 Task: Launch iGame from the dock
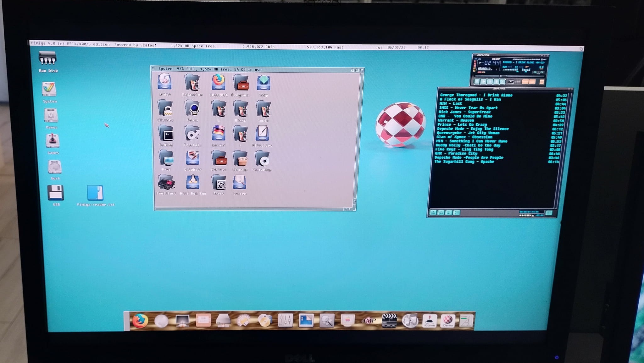click(x=430, y=321)
